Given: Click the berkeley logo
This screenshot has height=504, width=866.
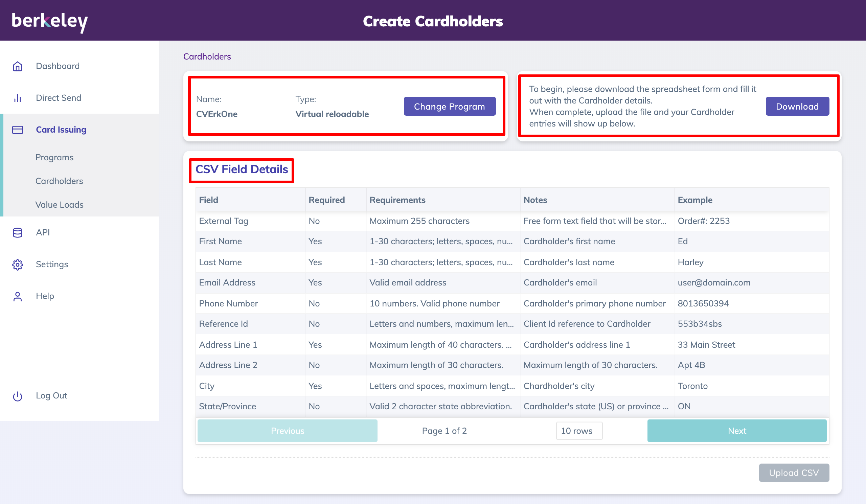Looking at the screenshot, I should [50, 21].
